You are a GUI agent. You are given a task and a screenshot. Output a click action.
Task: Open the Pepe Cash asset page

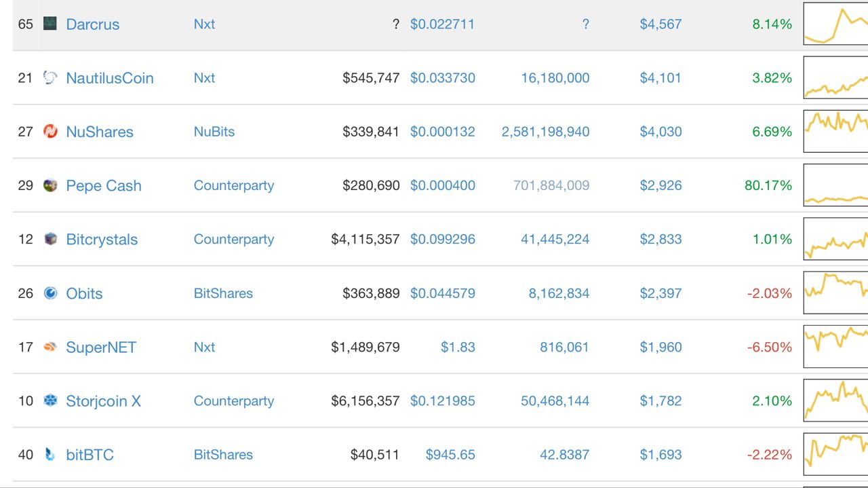[104, 185]
